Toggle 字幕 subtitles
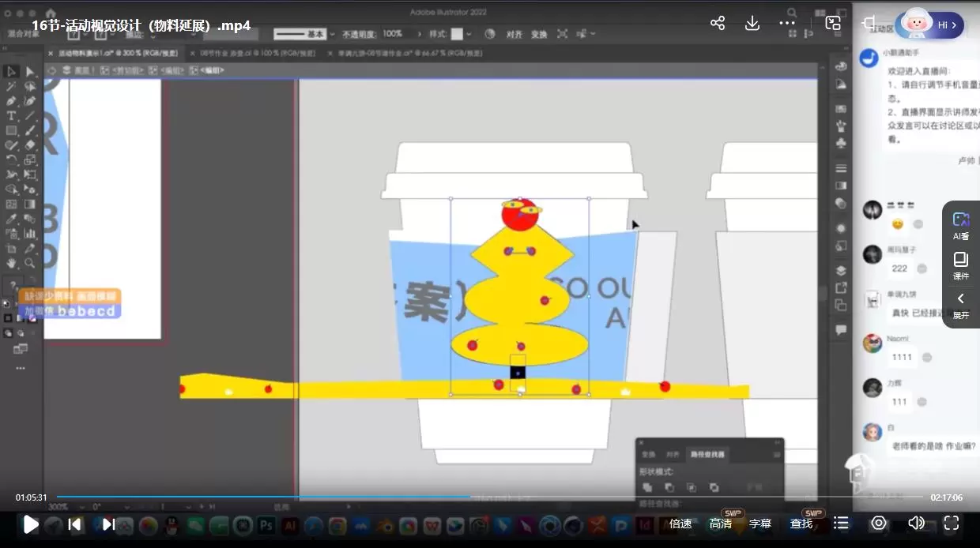This screenshot has width=980, height=548. (760, 524)
